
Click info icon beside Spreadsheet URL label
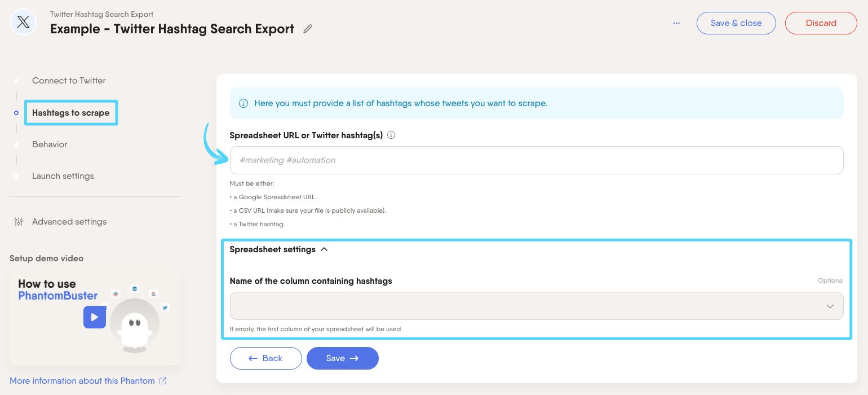pos(391,135)
